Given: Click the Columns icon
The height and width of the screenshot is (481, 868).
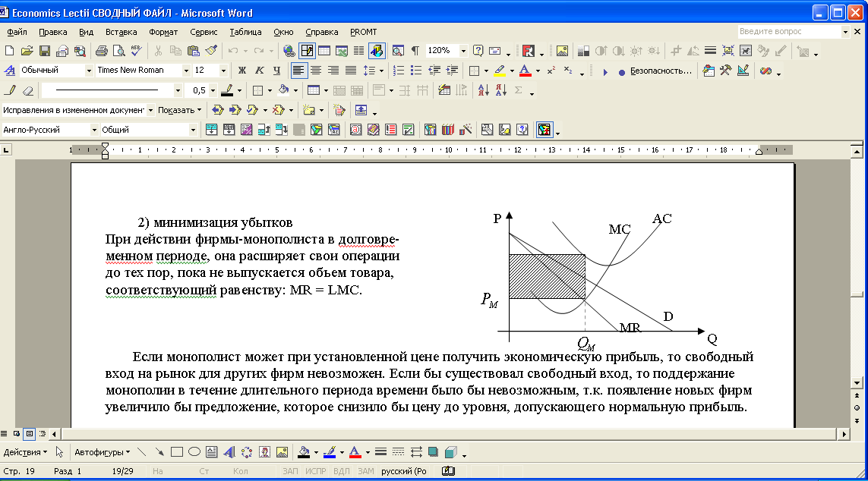Looking at the screenshot, I should [358, 51].
